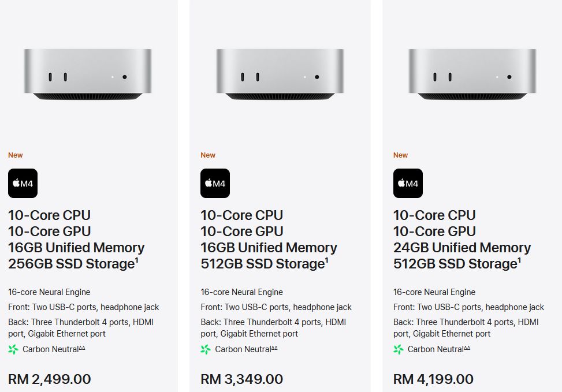
Task: Select the Mac mini image for 24GB model
Action: click(472, 74)
